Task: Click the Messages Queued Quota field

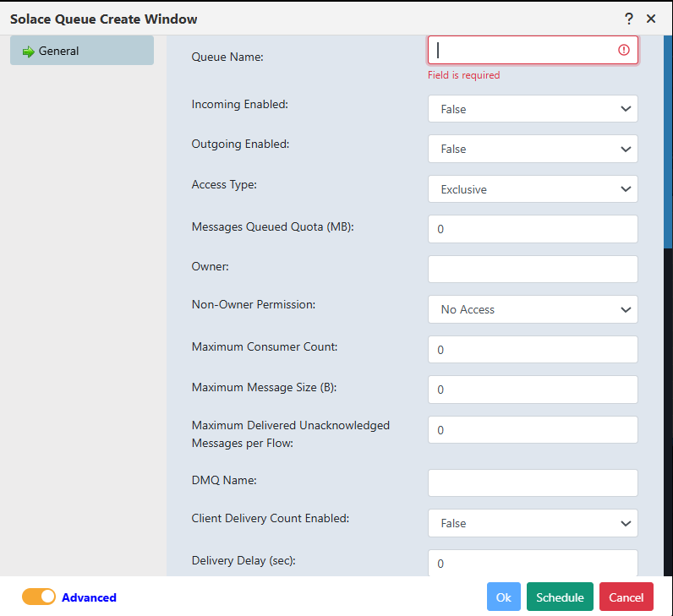Action: (x=533, y=229)
